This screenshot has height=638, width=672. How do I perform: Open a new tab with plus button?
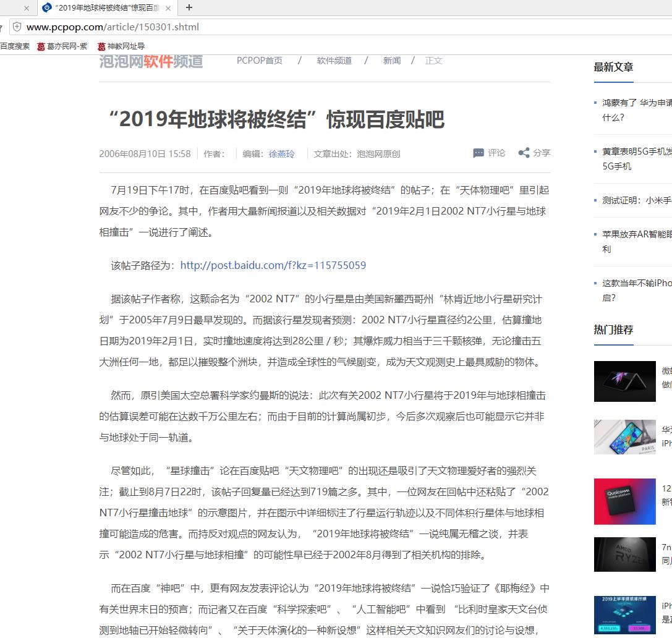tap(189, 8)
